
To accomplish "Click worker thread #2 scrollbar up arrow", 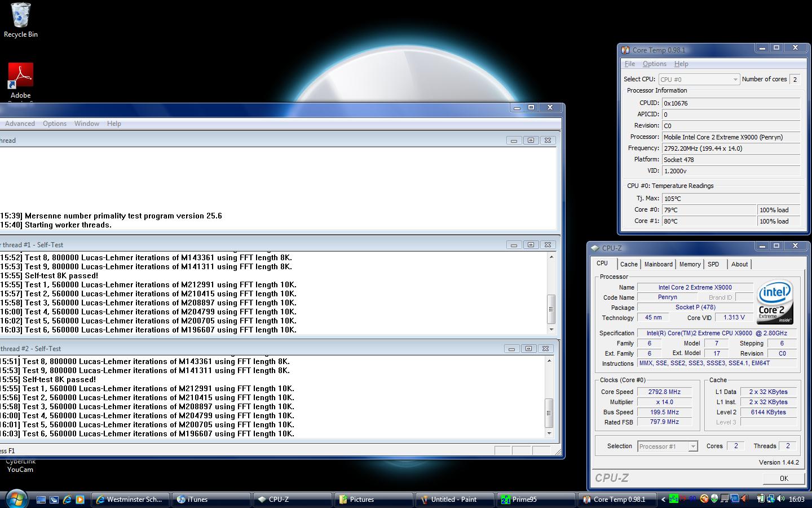I will tap(549, 361).
